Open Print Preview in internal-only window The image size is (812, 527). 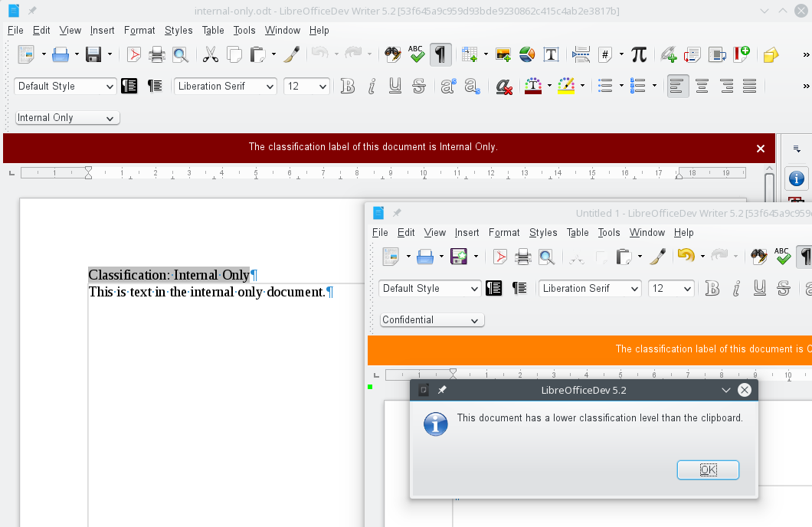tap(180, 54)
